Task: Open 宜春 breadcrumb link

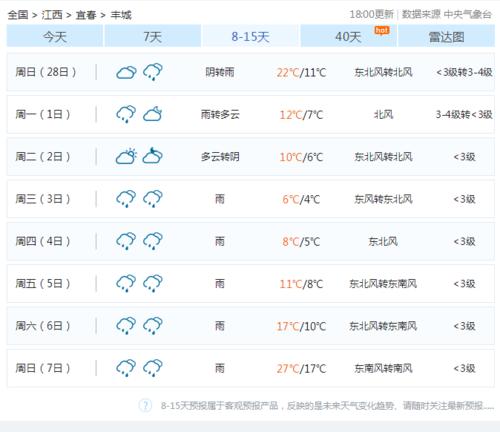Action: [86, 15]
